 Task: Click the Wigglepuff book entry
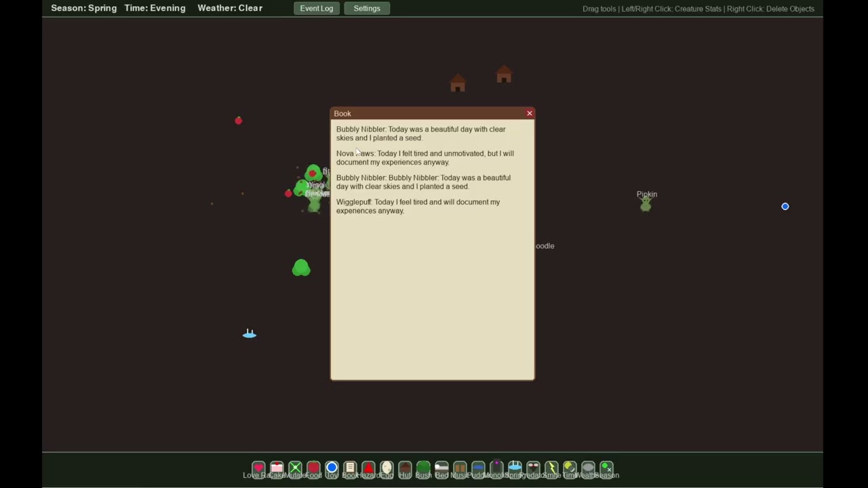click(x=418, y=206)
